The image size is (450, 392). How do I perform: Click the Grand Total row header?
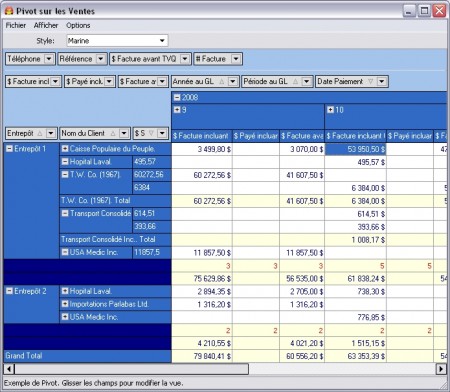[87, 356]
